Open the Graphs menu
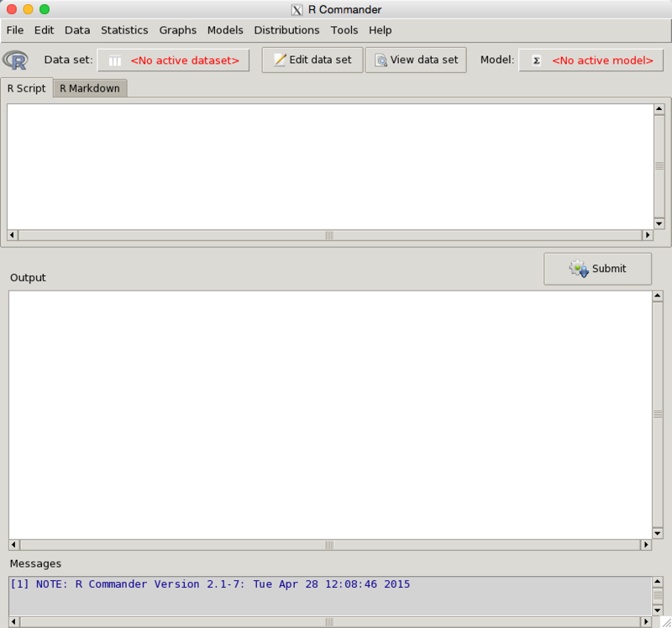Screen dimensions: 672x628 tap(178, 30)
